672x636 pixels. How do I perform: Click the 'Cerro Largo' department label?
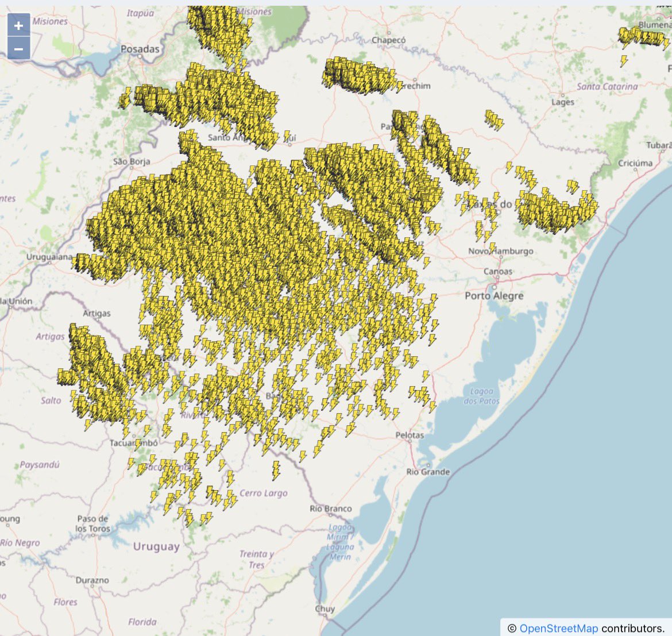(x=263, y=494)
